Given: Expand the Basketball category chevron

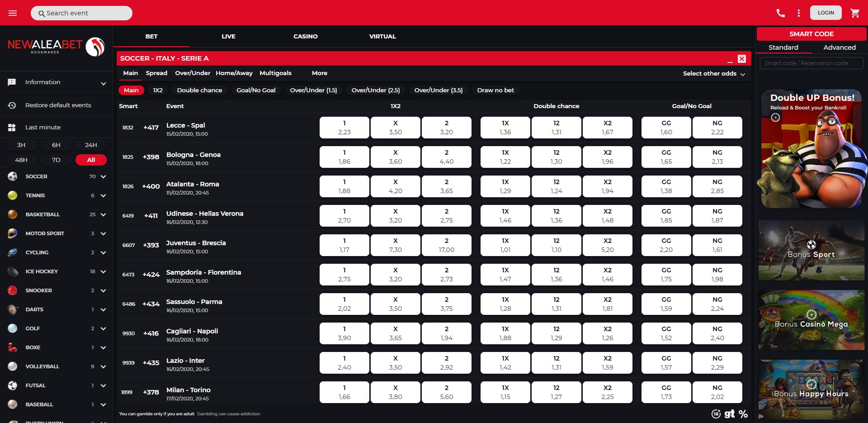Looking at the screenshot, I should [103, 215].
